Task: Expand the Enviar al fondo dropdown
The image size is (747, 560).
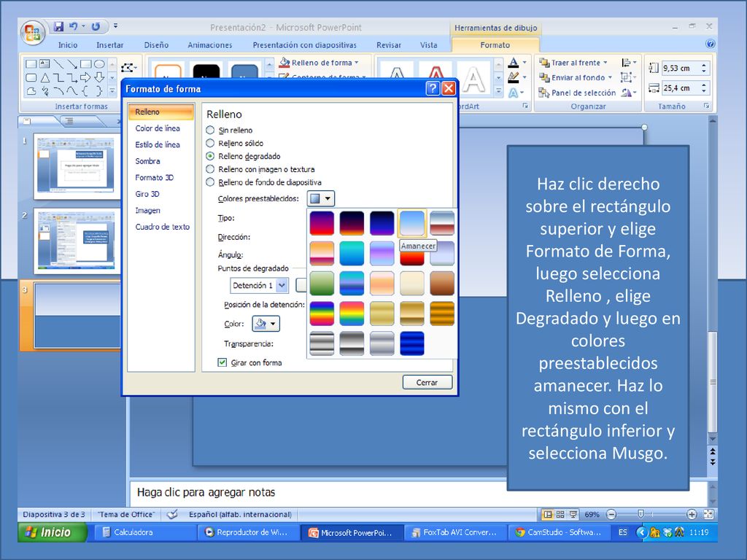Action: [610, 77]
